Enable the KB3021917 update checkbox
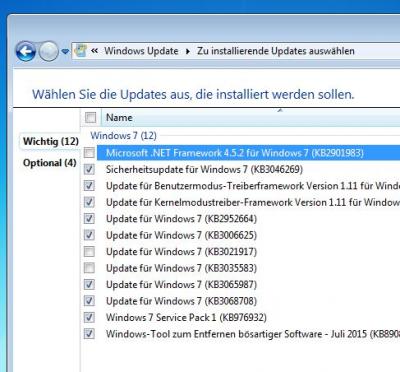Viewport: 400px width, 372px height. (89, 251)
